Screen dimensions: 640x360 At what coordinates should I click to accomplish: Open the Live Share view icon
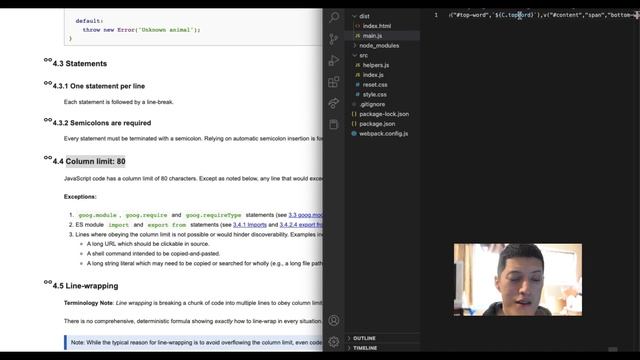click(334, 103)
